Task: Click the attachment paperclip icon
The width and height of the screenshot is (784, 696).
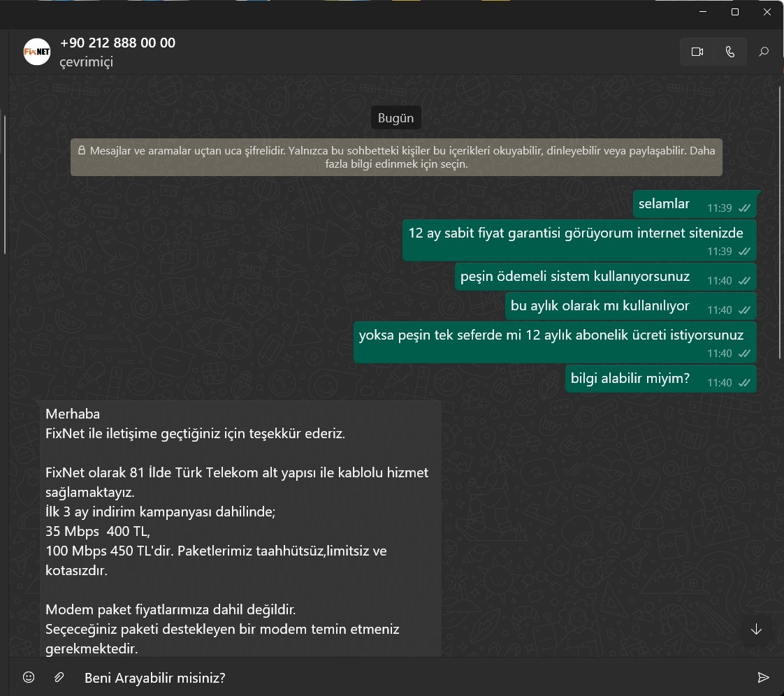Action: point(59,677)
